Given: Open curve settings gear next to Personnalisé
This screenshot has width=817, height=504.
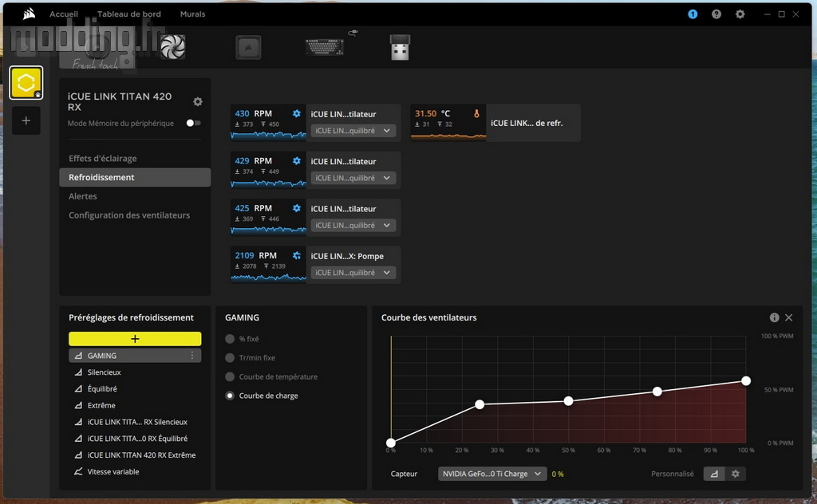Looking at the screenshot, I should pos(735,474).
